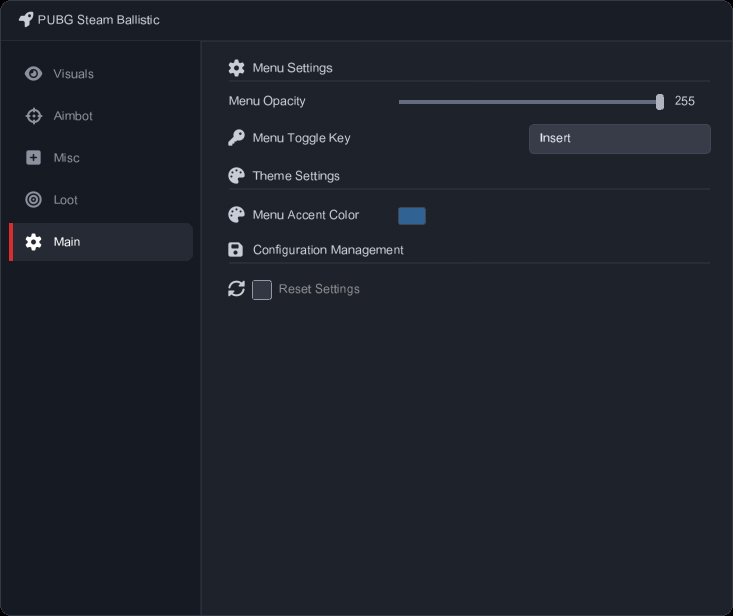Image resolution: width=733 pixels, height=616 pixels.
Task: Click the Configuration Management heading
Action: tap(328, 250)
